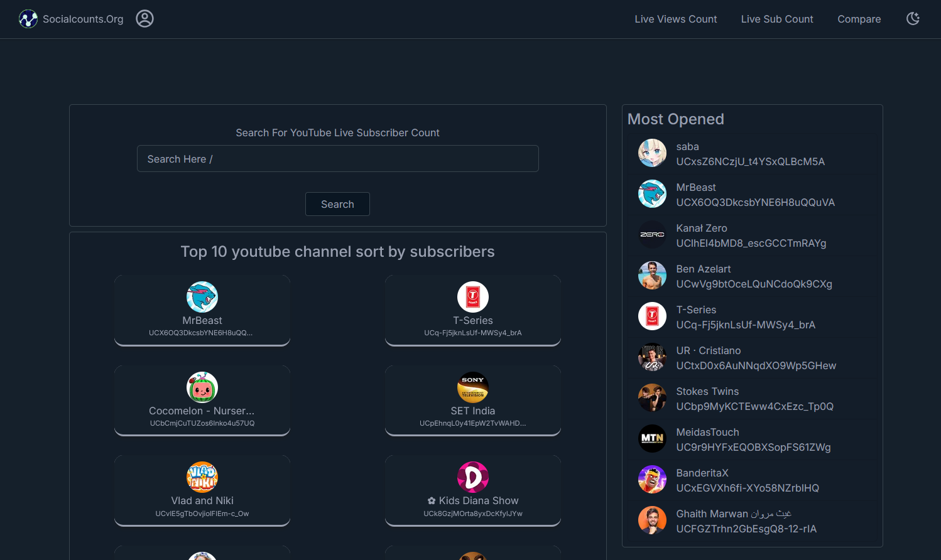
Task: Open MrBeast avatar in Top 10 list
Action: [x=202, y=297]
